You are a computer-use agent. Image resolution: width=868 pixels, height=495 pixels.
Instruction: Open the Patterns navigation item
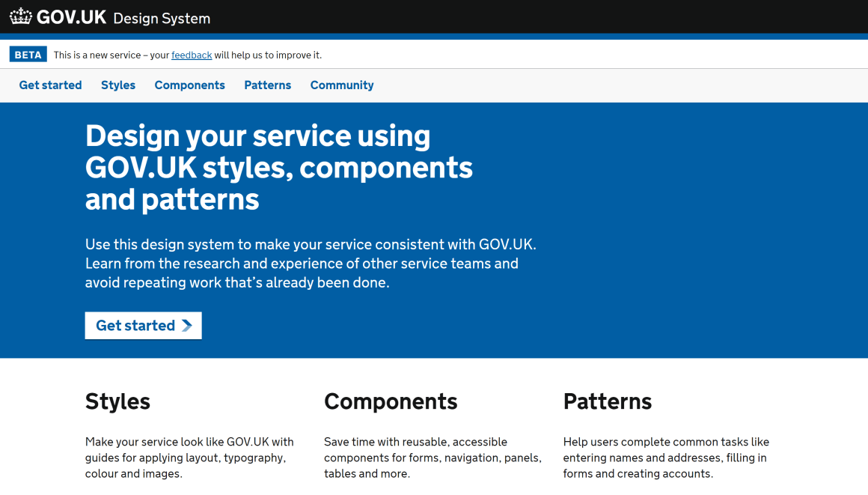[267, 85]
